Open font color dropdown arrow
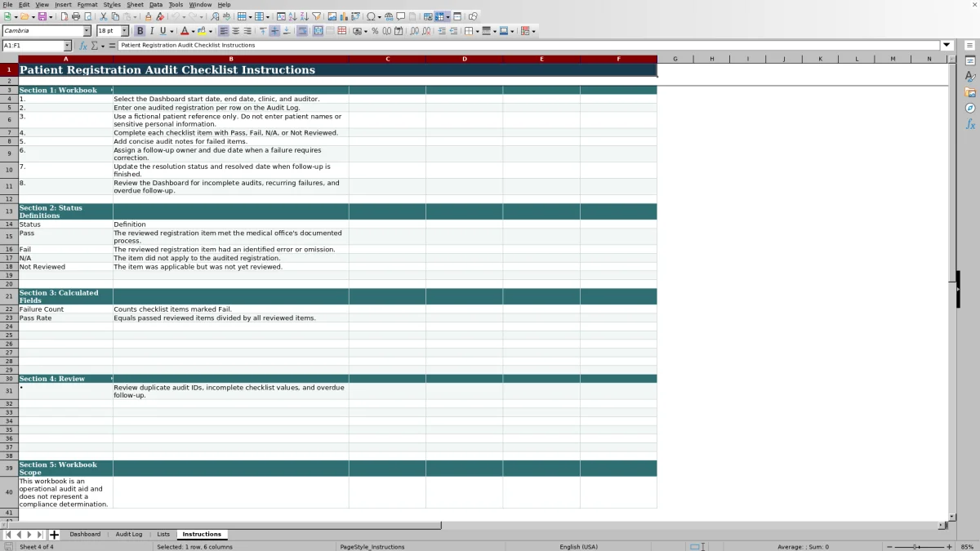 194,31
